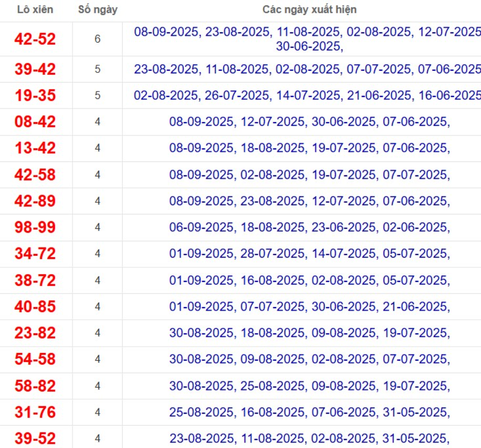Click the 40-85 pair
This screenshot has width=481, height=448.
click(35, 307)
